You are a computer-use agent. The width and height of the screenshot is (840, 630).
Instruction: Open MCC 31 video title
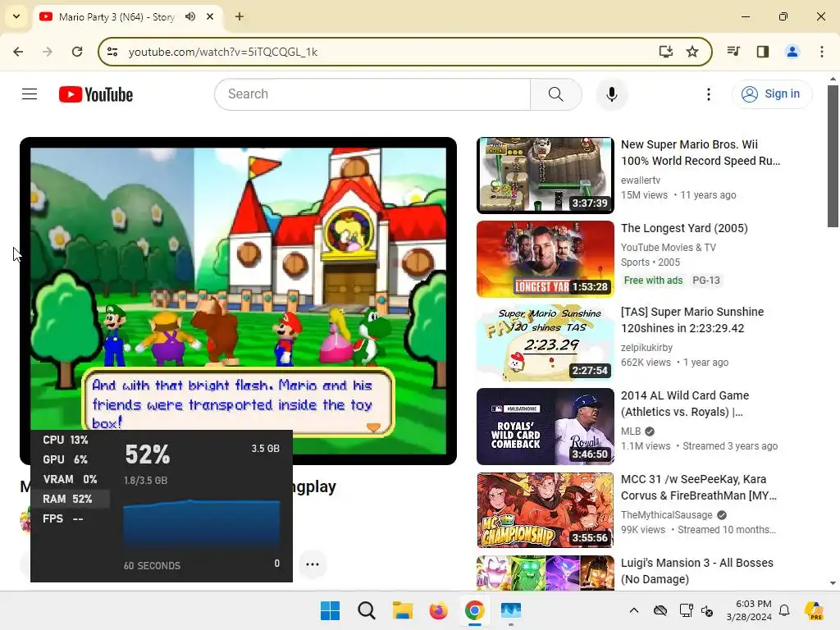click(x=699, y=487)
